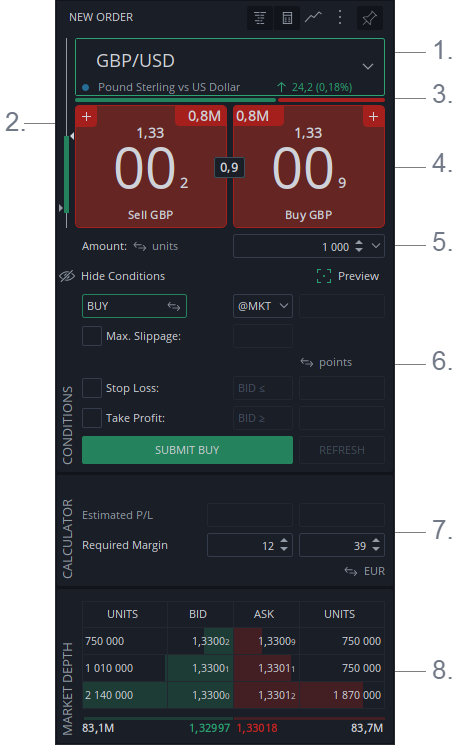Viewport: 458px width, 745px height.
Task: Swap the Amount units arrows icon
Action: (139, 246)
